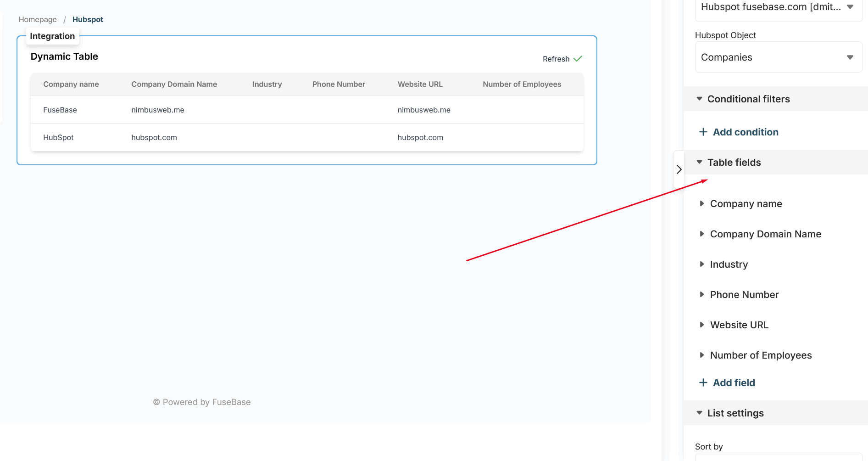Viewport: 868px width, 461px height.
Task: Click the Hubspot Object label
Action: [x=725, y=35]
